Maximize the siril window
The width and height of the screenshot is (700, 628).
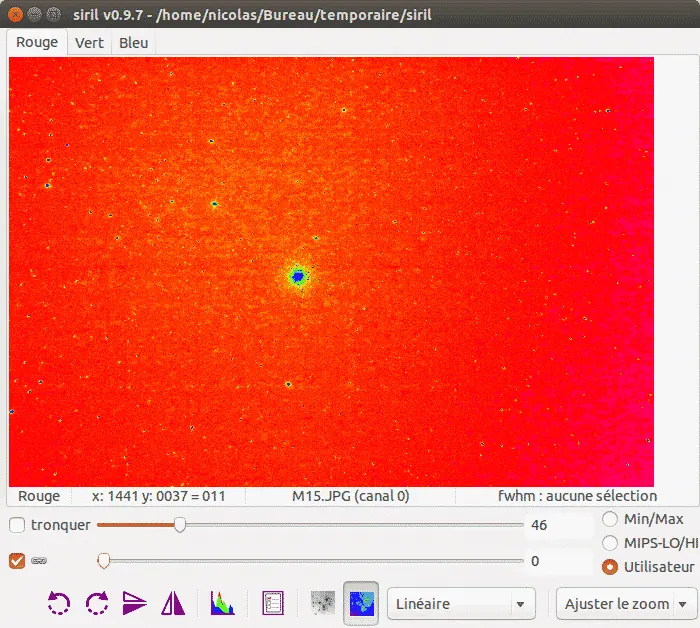click(x=54, y=14)
